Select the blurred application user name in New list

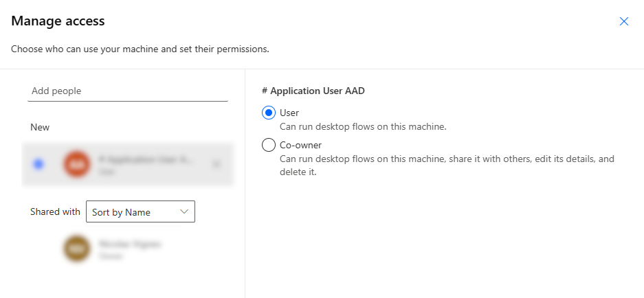[x=146, y=159]
